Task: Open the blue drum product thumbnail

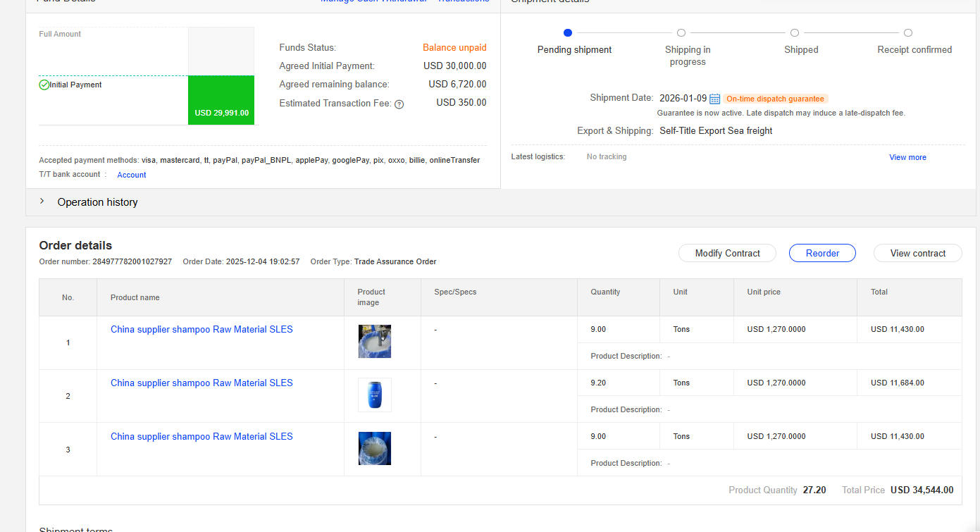Action: click(374, 395)
